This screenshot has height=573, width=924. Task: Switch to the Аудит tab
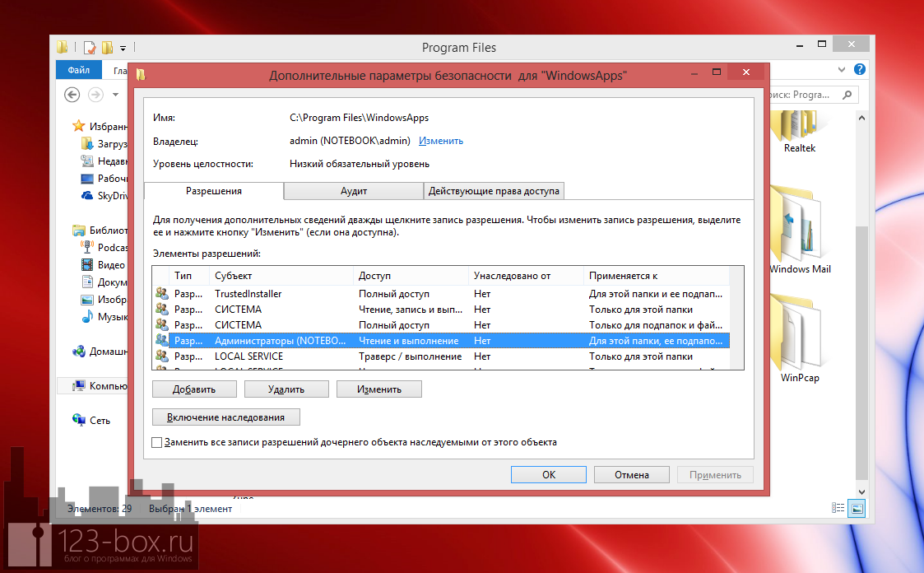[x=354, y=191]
